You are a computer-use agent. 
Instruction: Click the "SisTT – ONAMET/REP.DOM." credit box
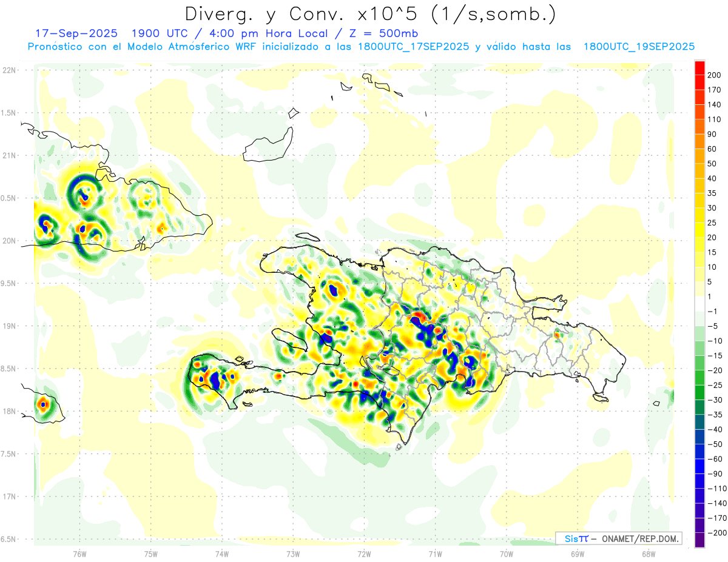(x=619, y=538)
